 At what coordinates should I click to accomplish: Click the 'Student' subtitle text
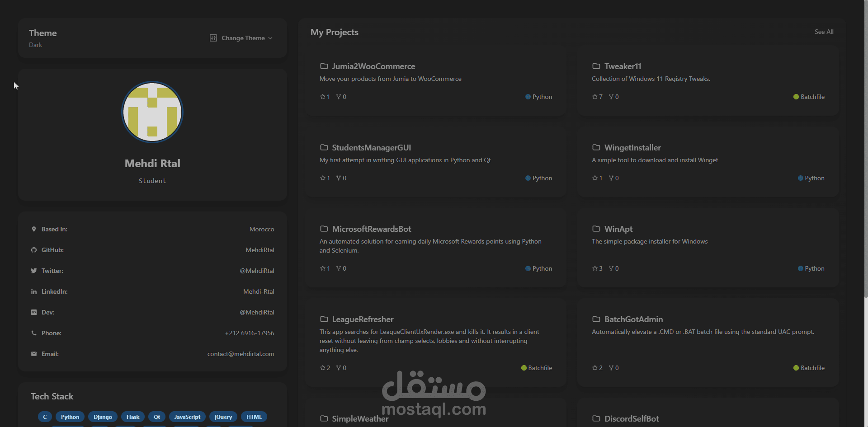[152, 181]
